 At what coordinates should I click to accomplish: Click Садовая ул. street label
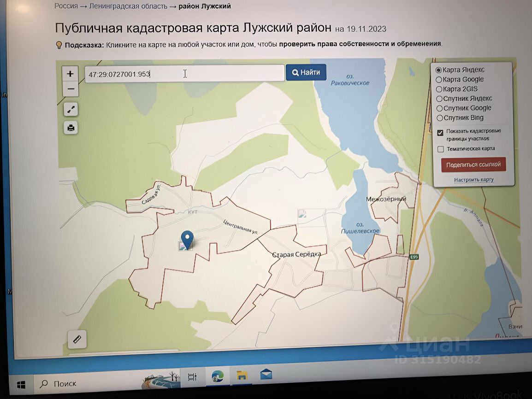[x=151, y=194]
